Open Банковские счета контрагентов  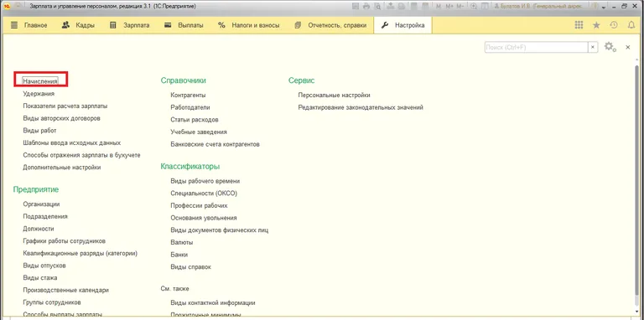(x=215, y=144)
